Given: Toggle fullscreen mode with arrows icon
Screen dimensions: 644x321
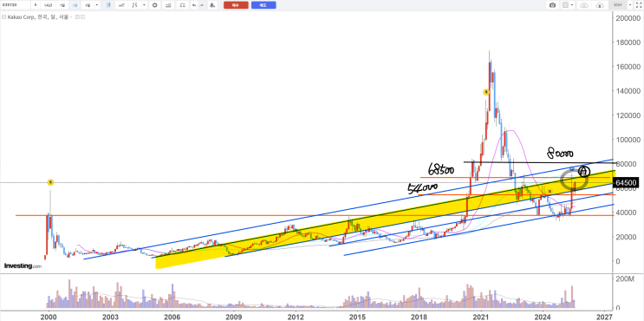Looking at the screenshot, I should pos(639,5).
